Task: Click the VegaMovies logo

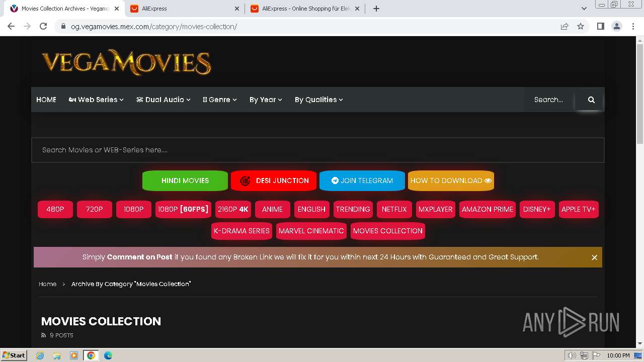Action: [126, 63]
